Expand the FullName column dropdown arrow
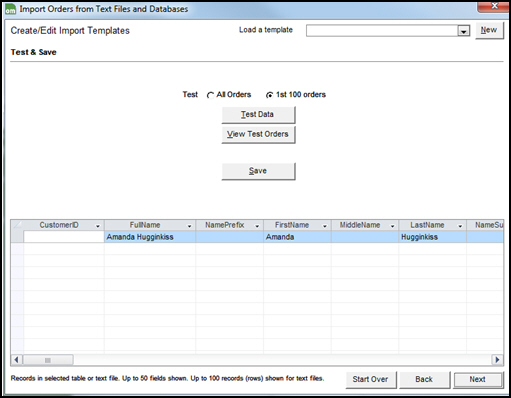Image resolution: width=511 pixels, height=398 pixels. coord(189,226)
